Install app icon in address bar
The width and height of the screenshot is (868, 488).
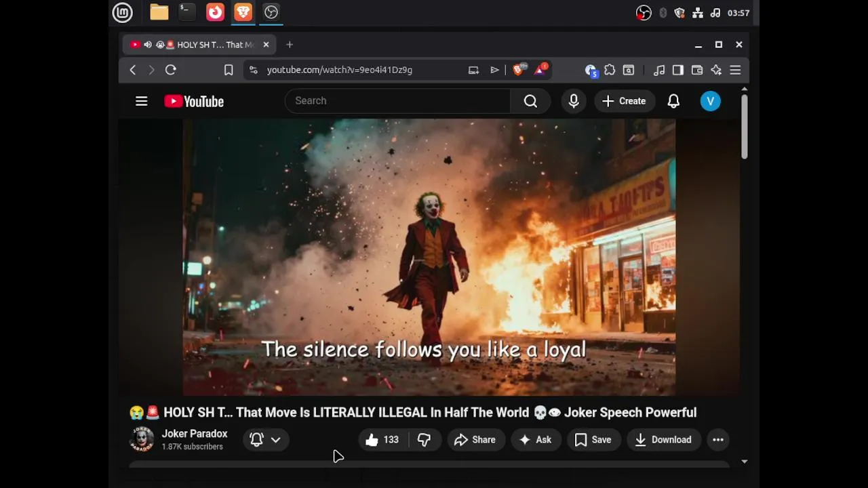point(473,70)
